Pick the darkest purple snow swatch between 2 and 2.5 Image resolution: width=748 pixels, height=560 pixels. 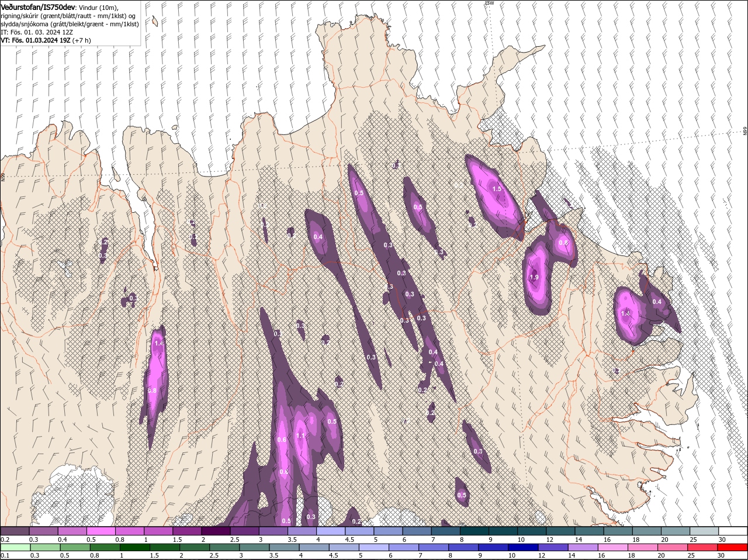216,531
